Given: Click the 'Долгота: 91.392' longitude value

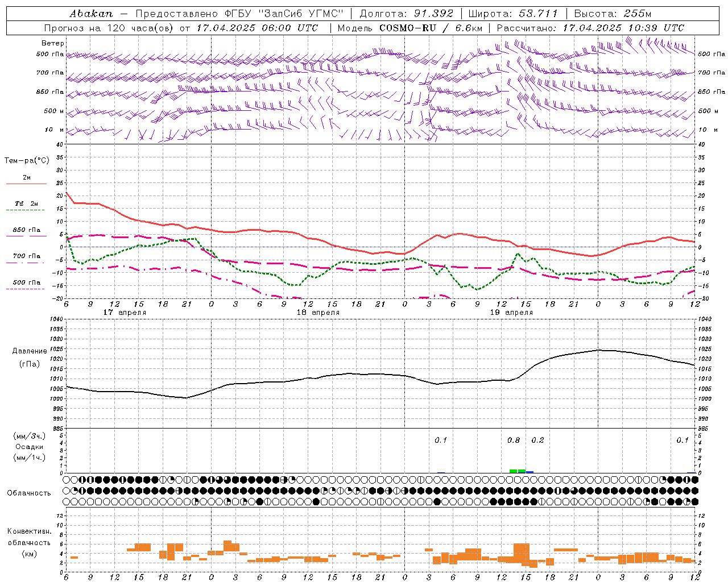Looking at the screenshot, I should (x=407, y=14).
